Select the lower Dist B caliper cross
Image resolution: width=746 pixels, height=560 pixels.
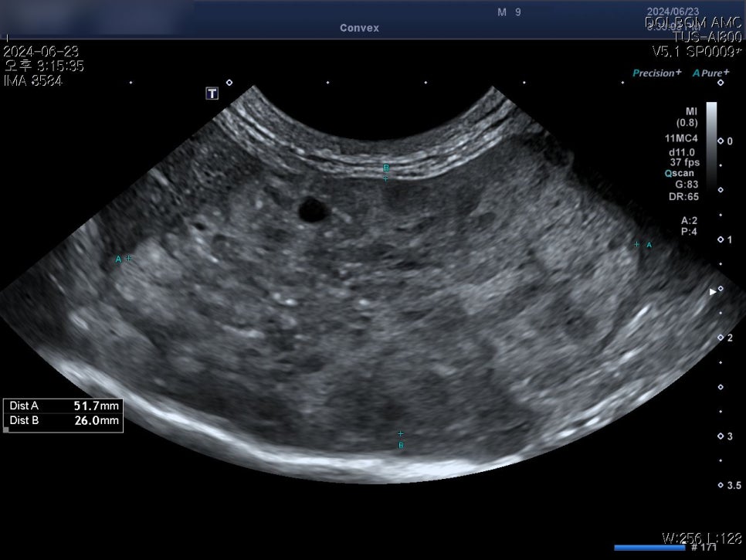point(401,433)
